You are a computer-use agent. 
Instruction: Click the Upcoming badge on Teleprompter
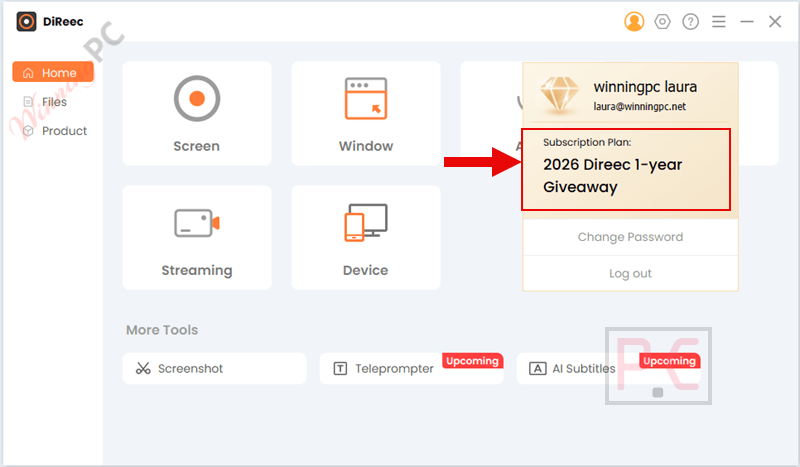pos(472,361)
